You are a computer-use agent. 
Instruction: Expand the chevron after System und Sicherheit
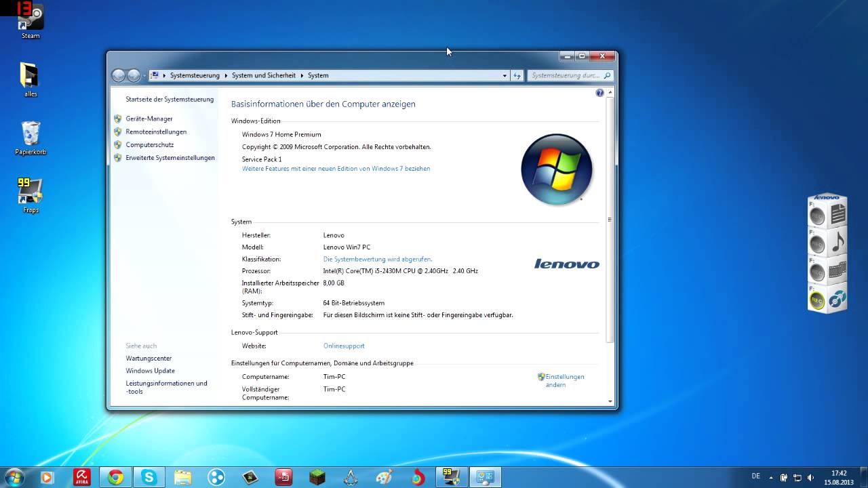point(302,75)
